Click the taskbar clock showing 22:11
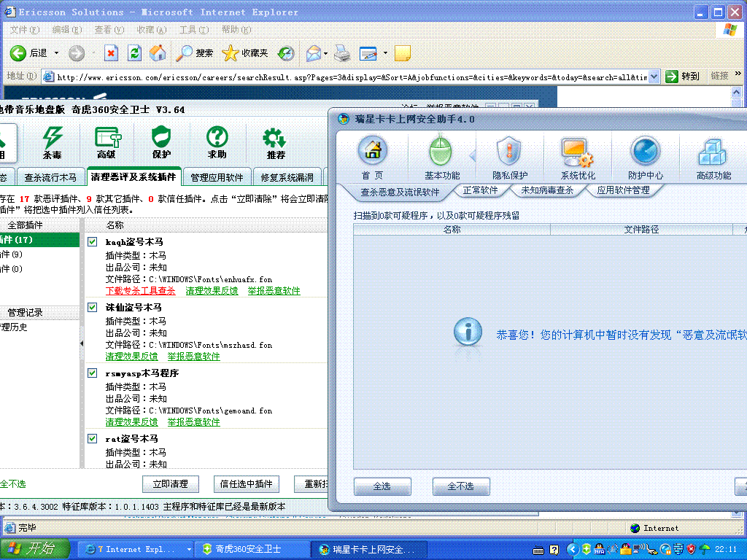Screen dimensions: 747x560 [726, 550]
